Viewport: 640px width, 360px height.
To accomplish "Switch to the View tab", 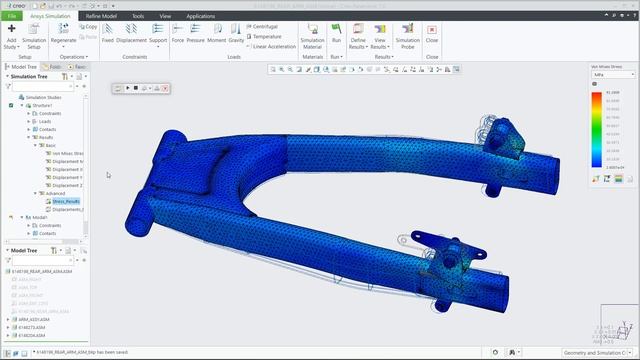I will (165, 16).
